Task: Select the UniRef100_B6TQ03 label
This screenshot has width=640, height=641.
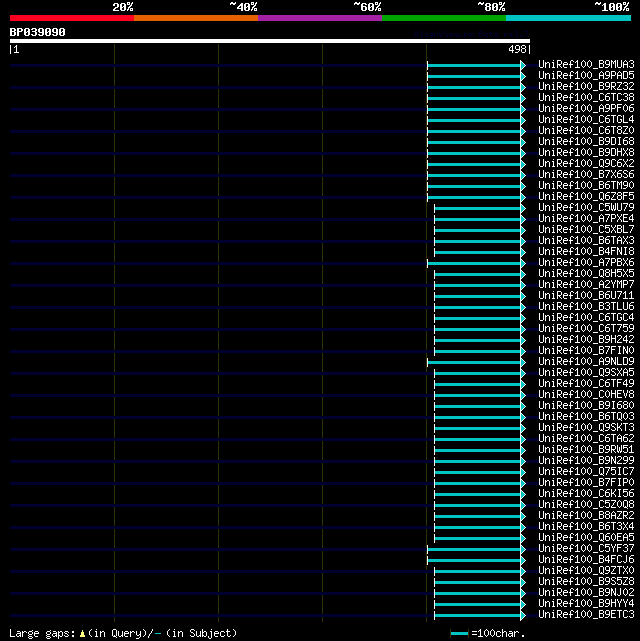Action: [586, 417]
